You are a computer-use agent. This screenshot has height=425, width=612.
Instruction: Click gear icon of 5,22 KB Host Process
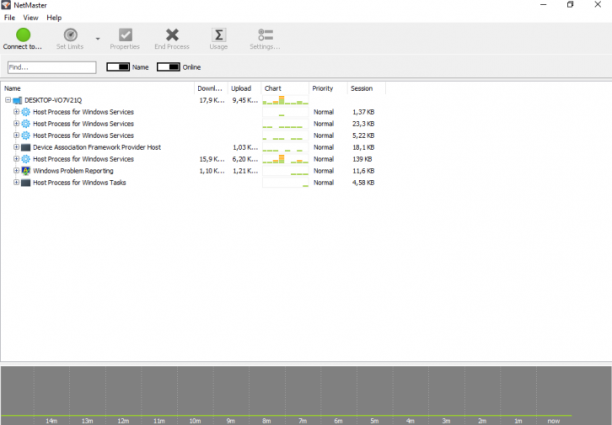tap(26, 135)
